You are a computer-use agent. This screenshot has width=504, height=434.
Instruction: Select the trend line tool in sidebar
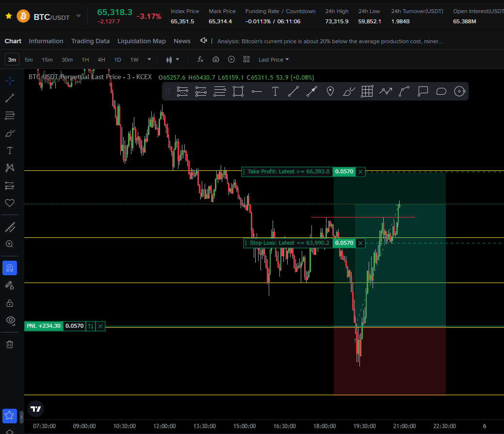click(x=10, y=98)
